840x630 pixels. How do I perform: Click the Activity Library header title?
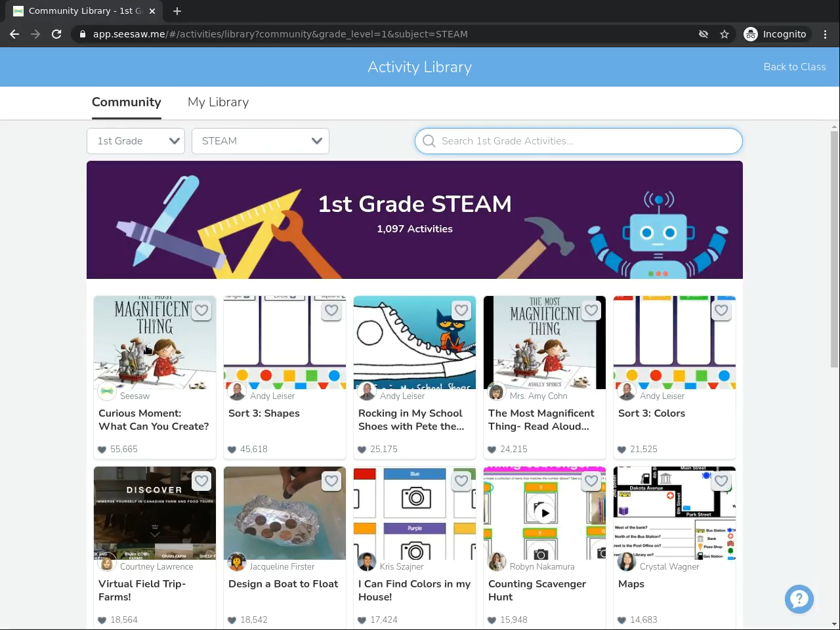[420, 67]
